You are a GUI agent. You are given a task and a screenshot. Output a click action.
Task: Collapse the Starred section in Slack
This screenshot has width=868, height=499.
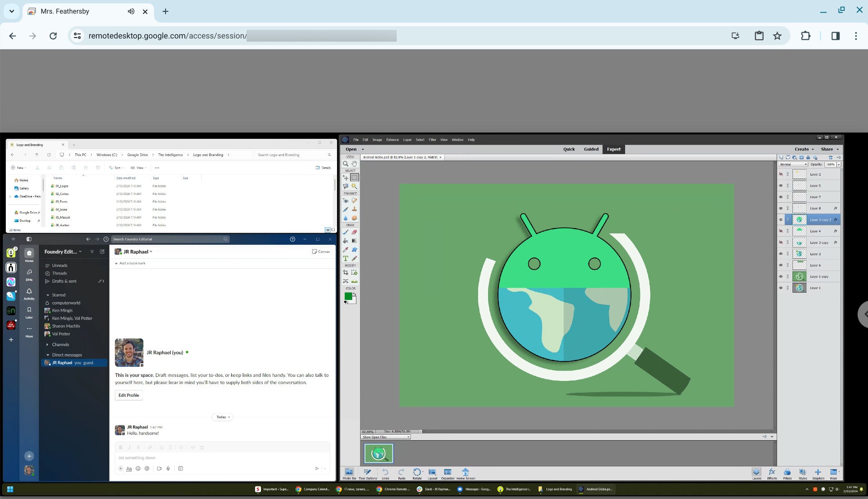click(47, 295)
